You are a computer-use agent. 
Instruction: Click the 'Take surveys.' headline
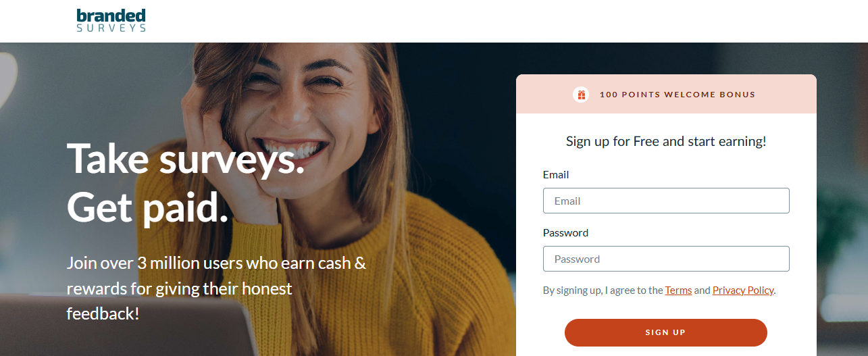(x=186, y=158)
